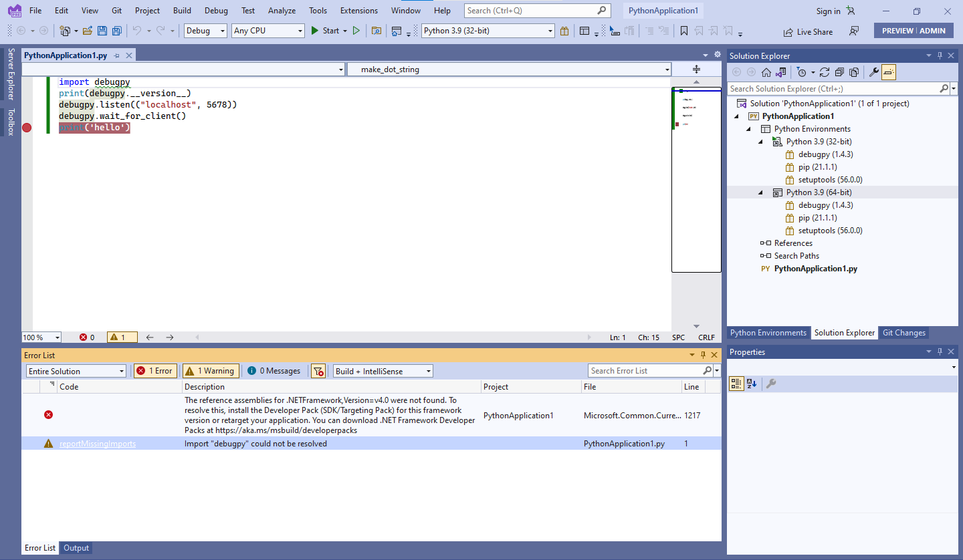Toggle the 1 Error filter in Error List

(155, 370)
